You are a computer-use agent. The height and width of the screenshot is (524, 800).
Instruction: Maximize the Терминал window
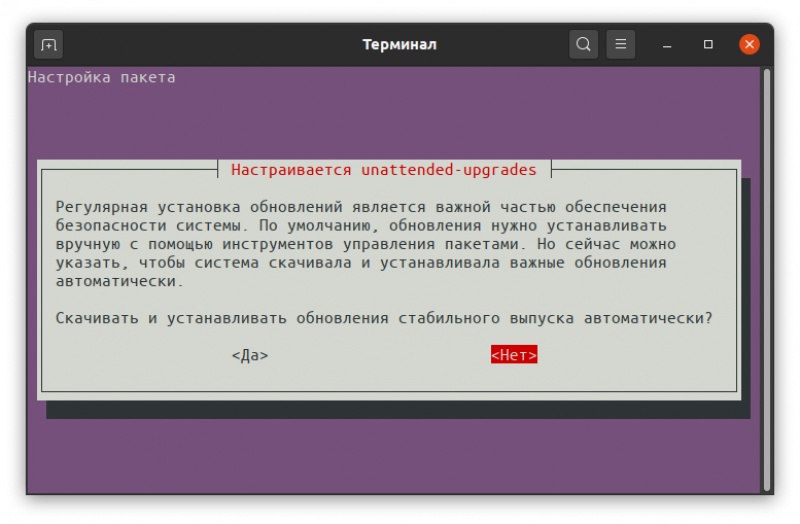(x=708, y=44)
